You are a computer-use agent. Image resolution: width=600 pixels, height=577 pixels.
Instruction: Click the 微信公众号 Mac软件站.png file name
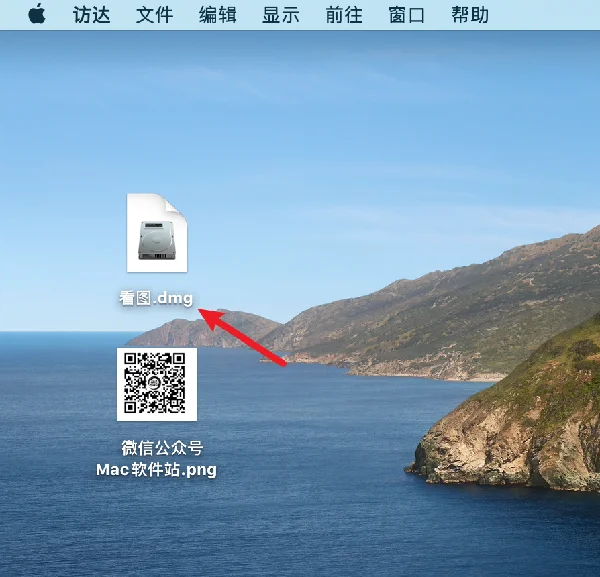coord(157,458)
